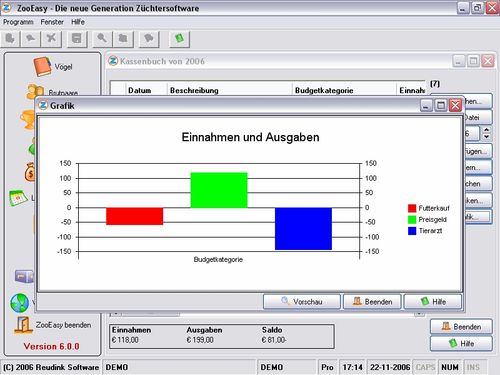Image resolution: width=500 pixels, height=375 pixels.
Task: Open the calendar icon in sidebar
Action: click(19, 198)
